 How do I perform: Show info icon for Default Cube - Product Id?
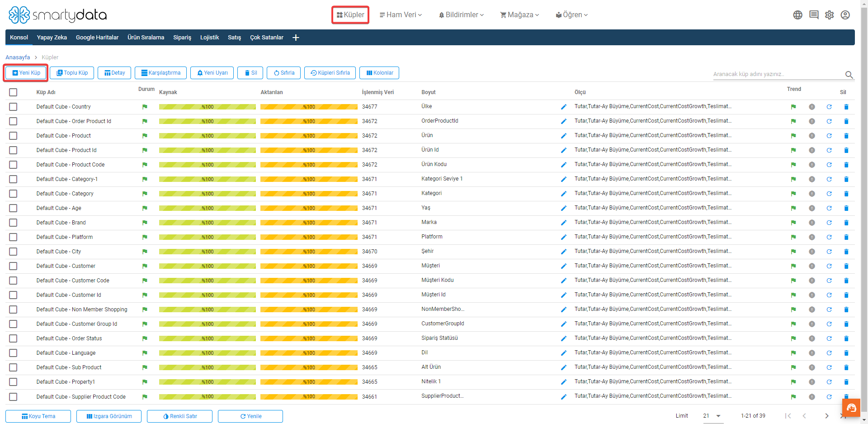pos(812,150)
